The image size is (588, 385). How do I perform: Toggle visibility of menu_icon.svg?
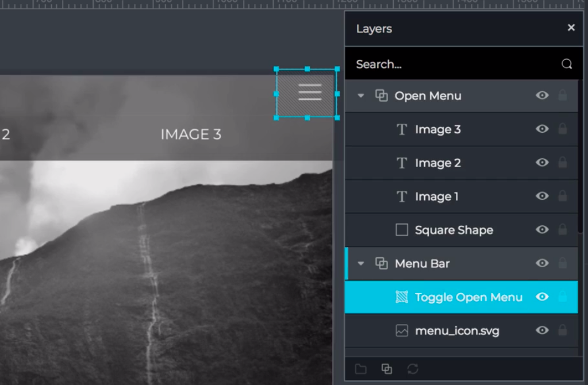542,330
